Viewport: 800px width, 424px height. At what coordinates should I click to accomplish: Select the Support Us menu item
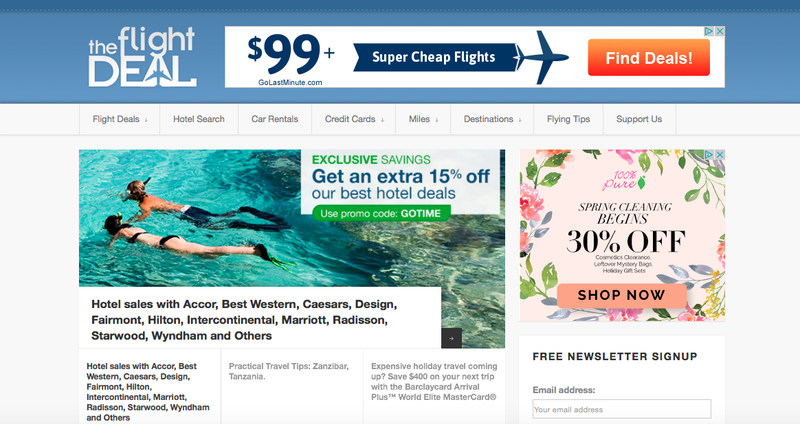pos(639,119)
